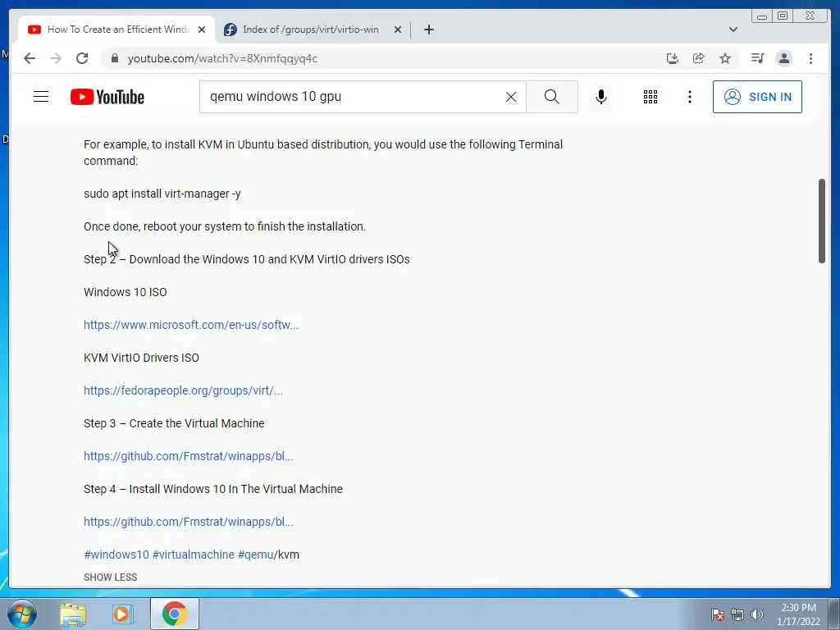Click the SIGN IN button

point(757,97)
